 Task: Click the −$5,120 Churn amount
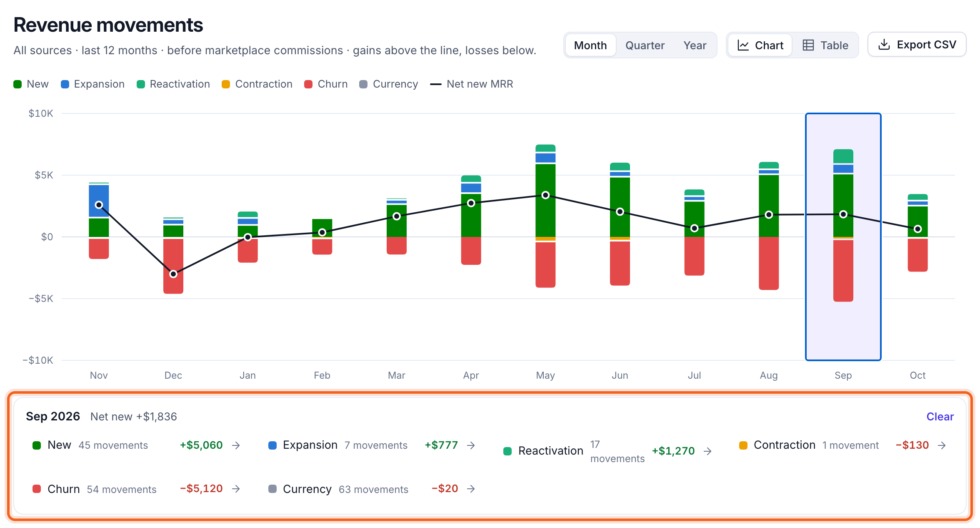(x=201, y=489)
